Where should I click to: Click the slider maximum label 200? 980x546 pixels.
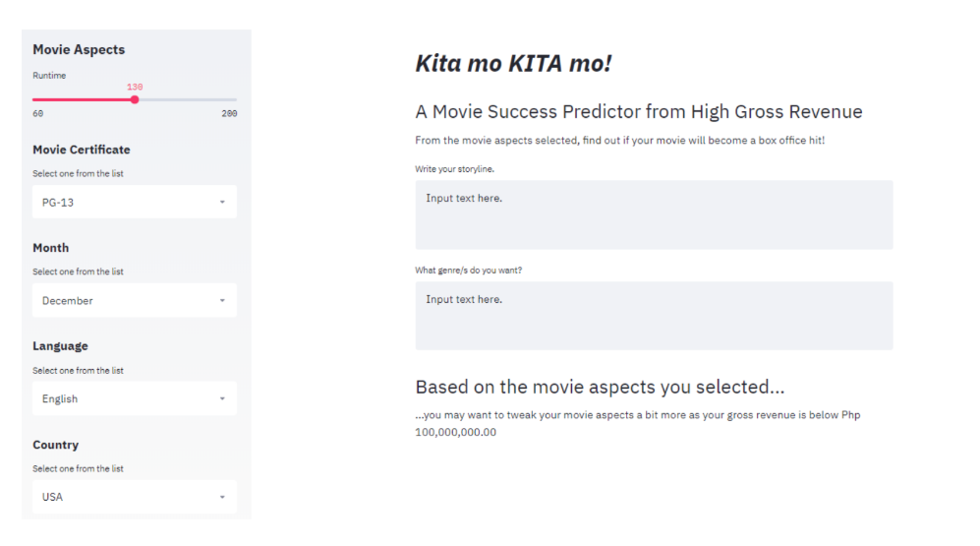[229, 114]
